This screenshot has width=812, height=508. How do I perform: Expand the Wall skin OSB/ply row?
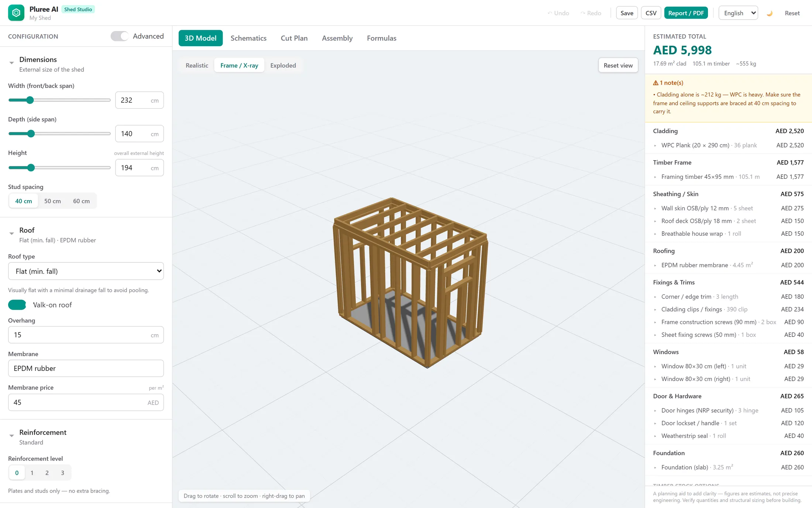(x=728, y=208)
